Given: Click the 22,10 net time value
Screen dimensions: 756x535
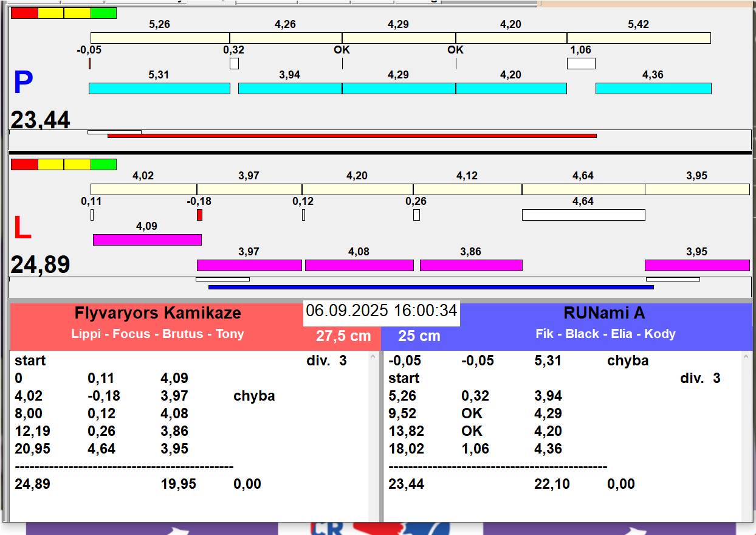Looking at the screenshot, I should (552, 484).
